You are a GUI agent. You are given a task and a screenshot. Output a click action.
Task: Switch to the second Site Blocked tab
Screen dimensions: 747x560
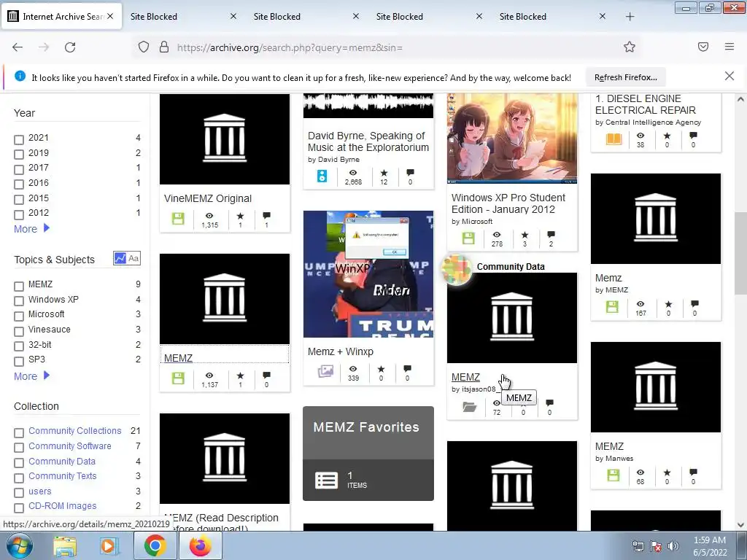pyautogui.click(x=304, y=17)
